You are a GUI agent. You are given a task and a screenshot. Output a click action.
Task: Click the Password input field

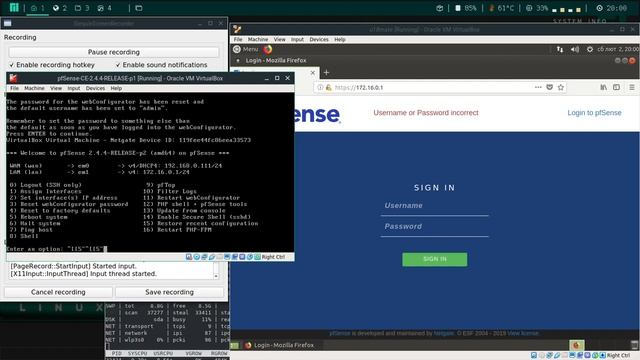coord(434,227)
